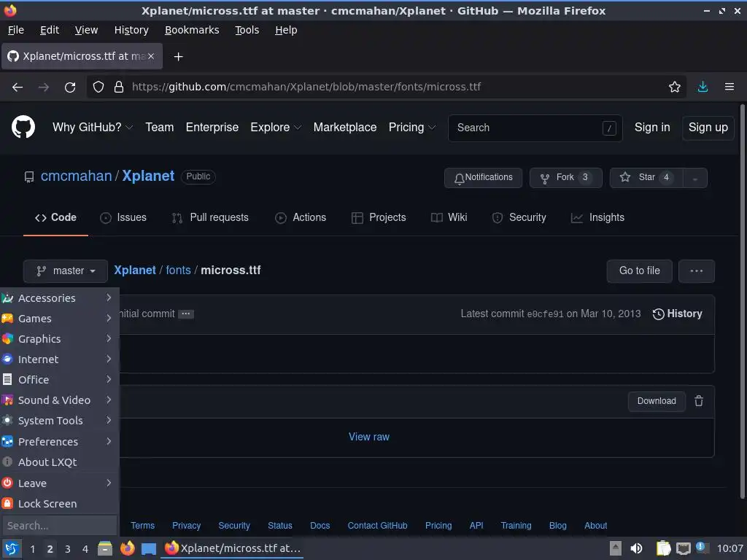Open the cmcmahan owner link
Viewport: 747px width, 560px height.
point(76,176)
